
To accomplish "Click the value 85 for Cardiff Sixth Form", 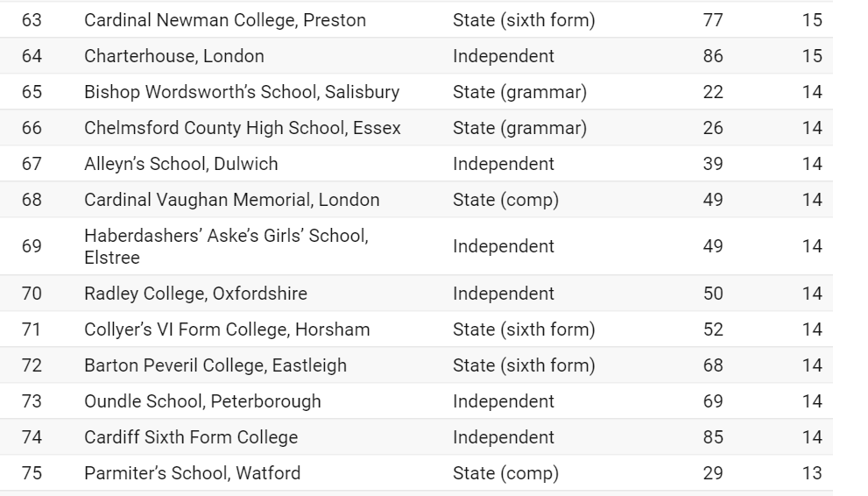I will click(713, 437).
